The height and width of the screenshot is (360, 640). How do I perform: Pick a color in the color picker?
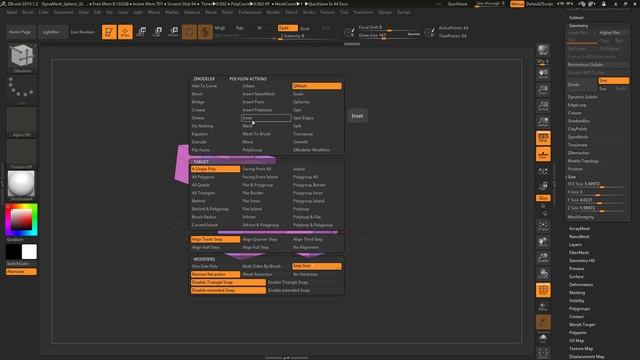pyautogui.click(x=22, y=220)
